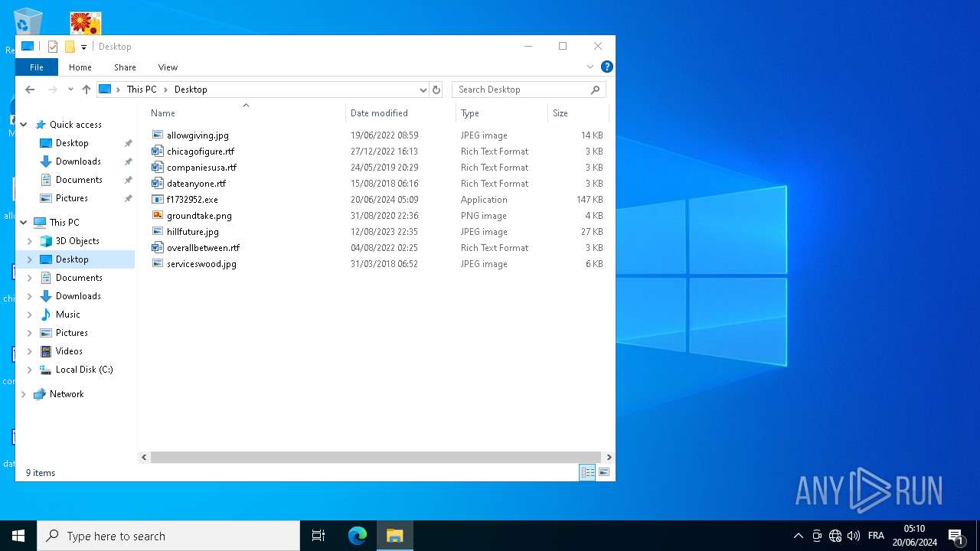Click This PC in the address breadcrumb
The height and width of the screenshot is (551, 980).
142,90
